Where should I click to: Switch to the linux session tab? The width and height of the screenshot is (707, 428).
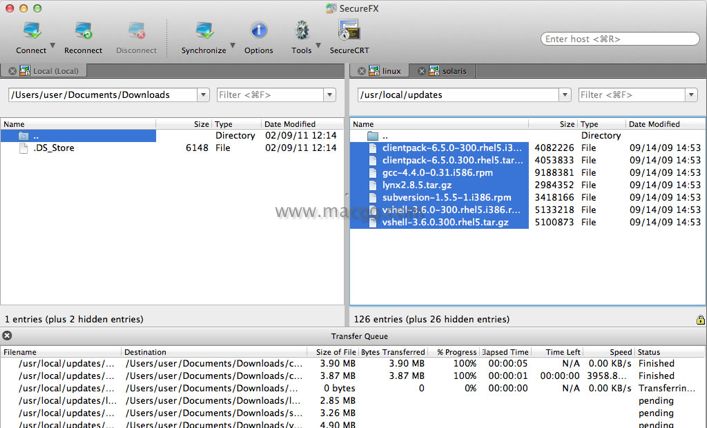[391, 71]
